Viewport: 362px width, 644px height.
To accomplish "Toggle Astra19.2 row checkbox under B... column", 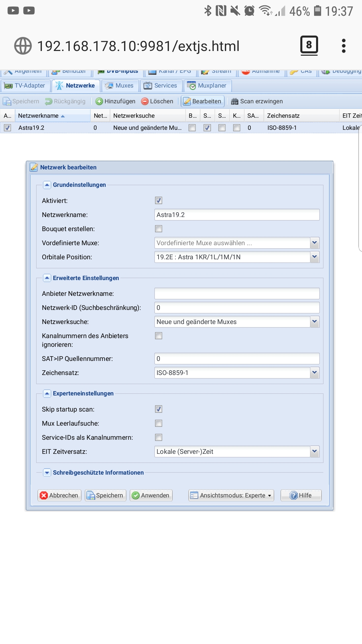I will [x=192, y=128].
